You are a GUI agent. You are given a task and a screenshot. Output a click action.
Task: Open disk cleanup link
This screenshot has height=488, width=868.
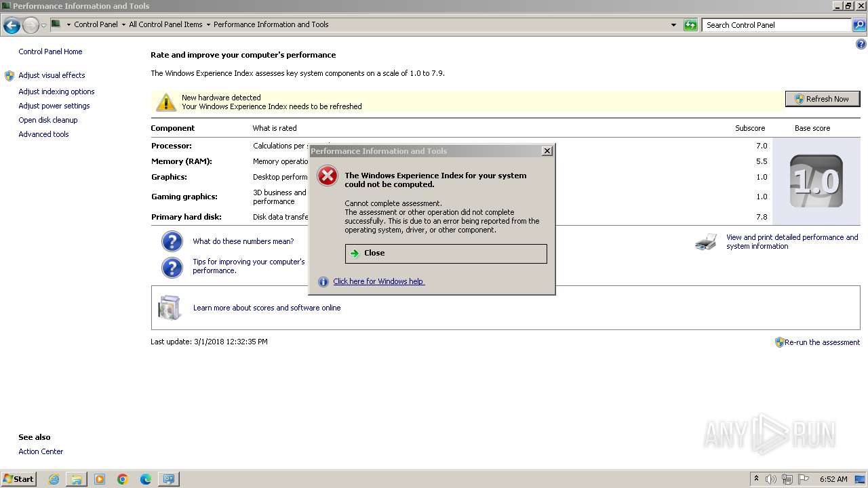tap(48, 120)
